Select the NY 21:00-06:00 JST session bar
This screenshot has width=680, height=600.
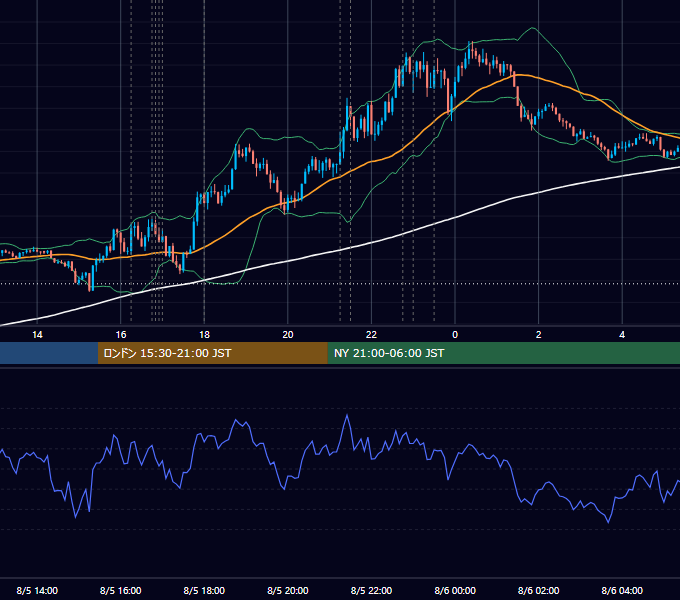click(503, 353)
